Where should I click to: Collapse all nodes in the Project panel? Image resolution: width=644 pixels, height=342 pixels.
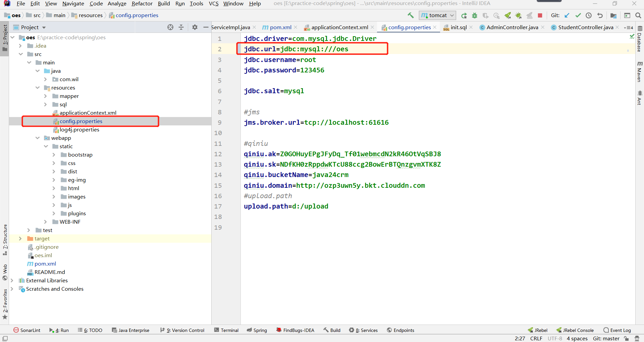point(181,27)
